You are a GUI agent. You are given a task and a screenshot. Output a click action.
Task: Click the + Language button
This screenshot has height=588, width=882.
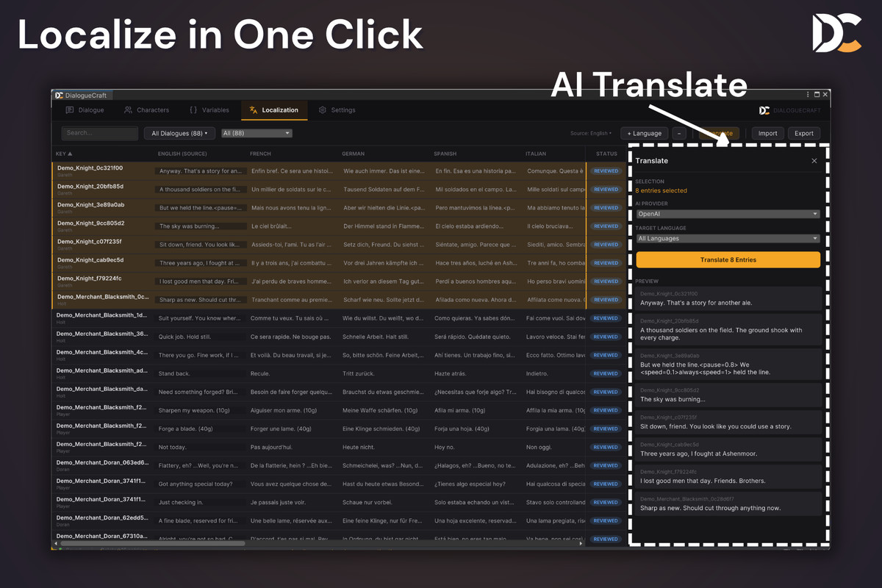tap(645, 133)
